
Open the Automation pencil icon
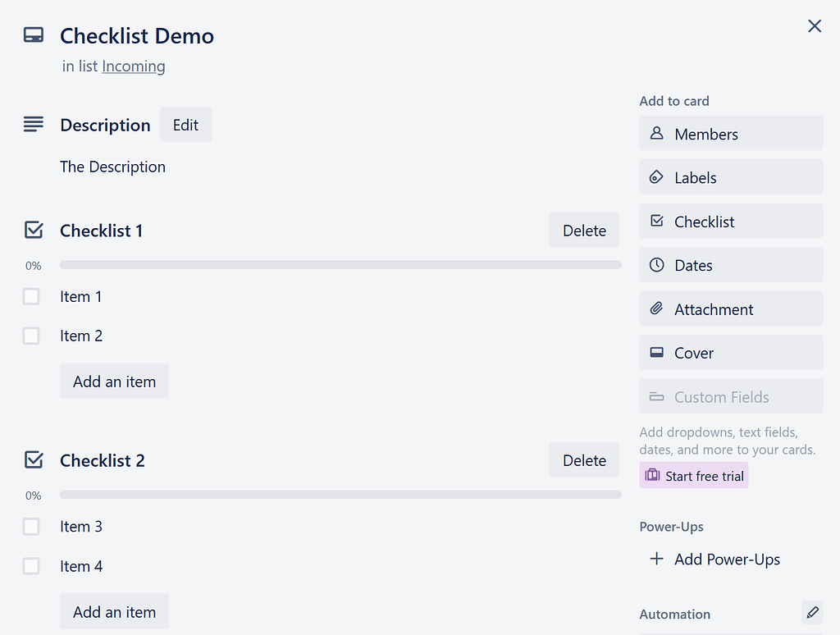tap(813, 612)
